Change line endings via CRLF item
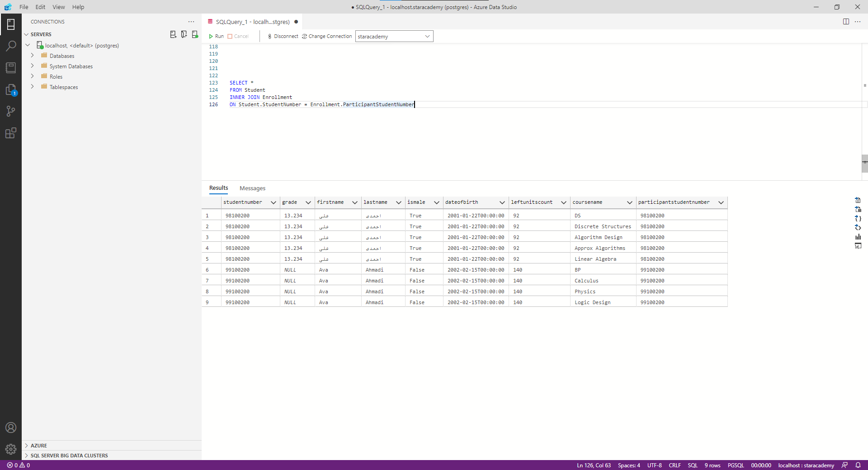 point(675,465)
